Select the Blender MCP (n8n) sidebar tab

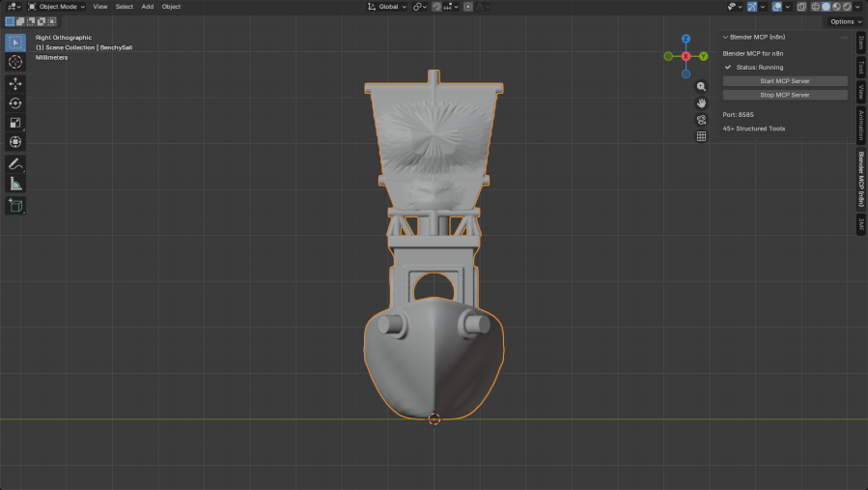pos(861,179)
